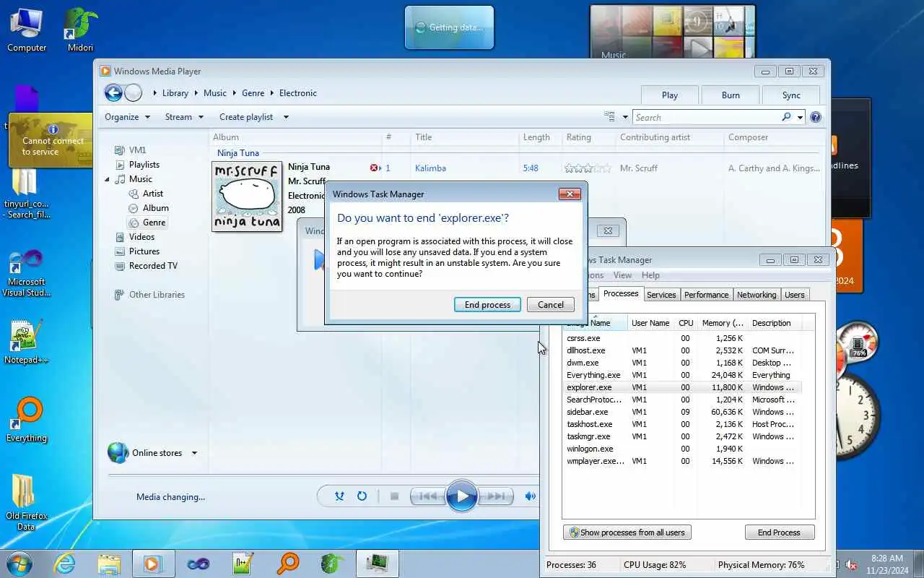This screenshot has width=924, height=578.
Task: Click into the Media Player Search box
Action: click(x=706, y=117)
